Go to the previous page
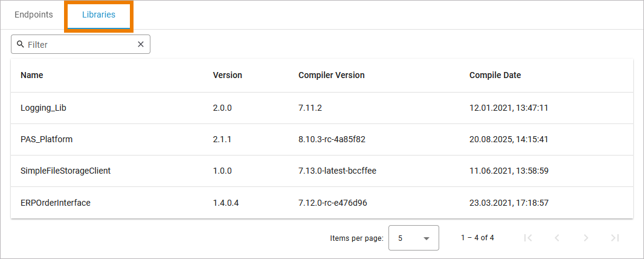This screenshot has height=259, width=644. [557, 238]
